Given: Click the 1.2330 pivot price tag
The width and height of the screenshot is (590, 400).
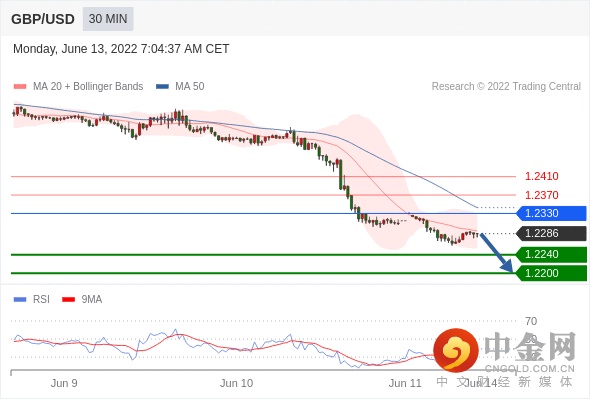Looking at the screenshot, I should point(551,213).
